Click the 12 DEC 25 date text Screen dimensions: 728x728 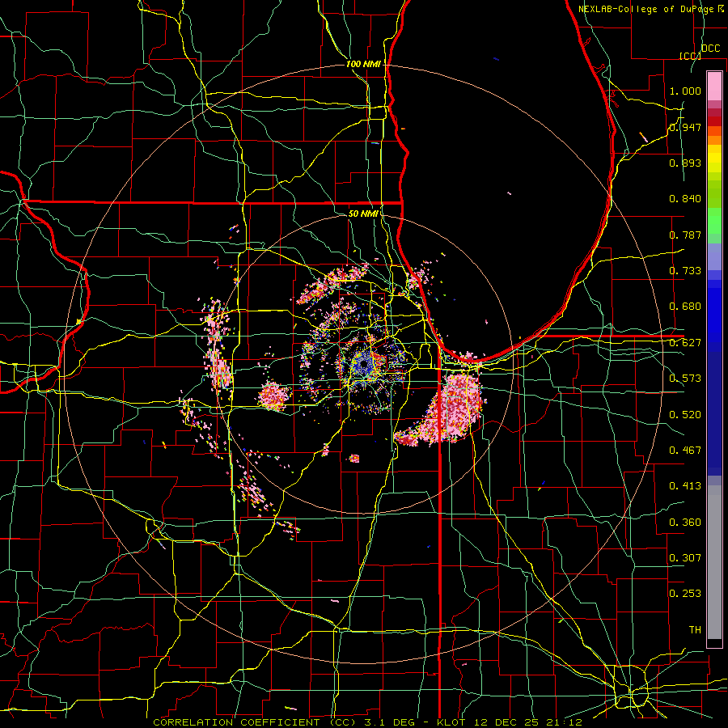[508, 722]
